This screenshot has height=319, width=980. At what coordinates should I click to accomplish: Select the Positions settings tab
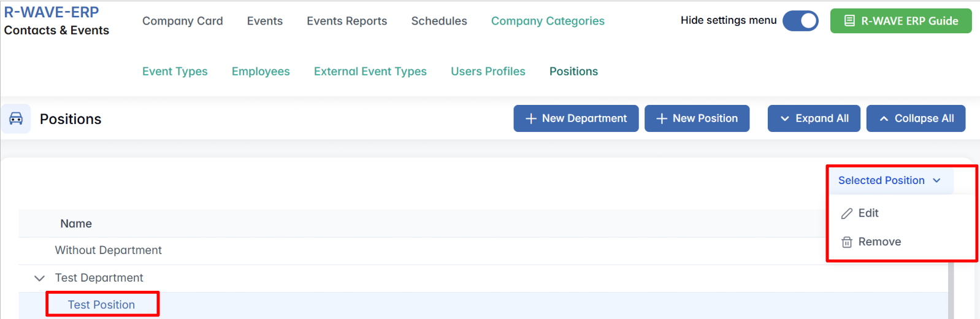573,72
